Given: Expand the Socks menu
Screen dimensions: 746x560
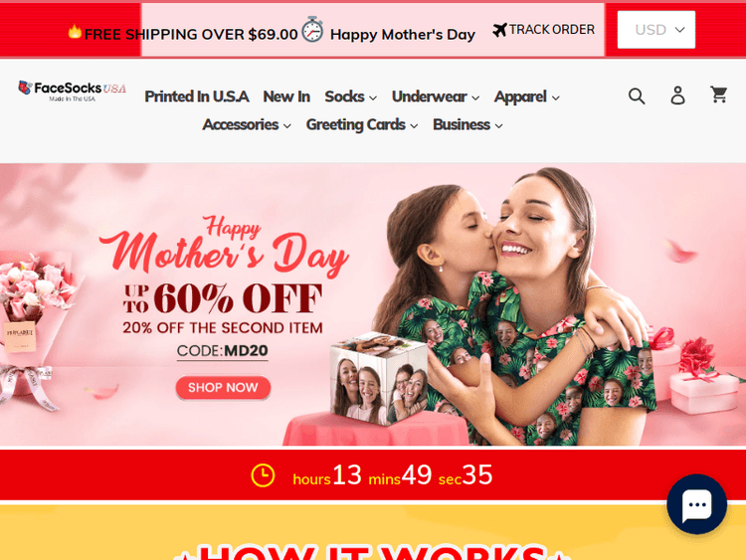Looking at the screenshot, I should 351,97.
